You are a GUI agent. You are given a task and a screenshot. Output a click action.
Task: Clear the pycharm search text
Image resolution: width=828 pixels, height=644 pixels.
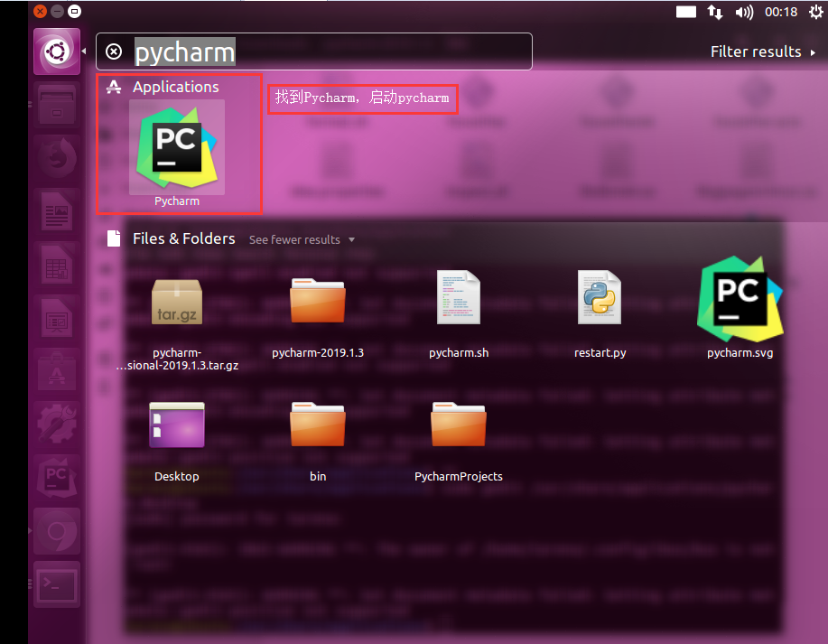coord(113,51)
